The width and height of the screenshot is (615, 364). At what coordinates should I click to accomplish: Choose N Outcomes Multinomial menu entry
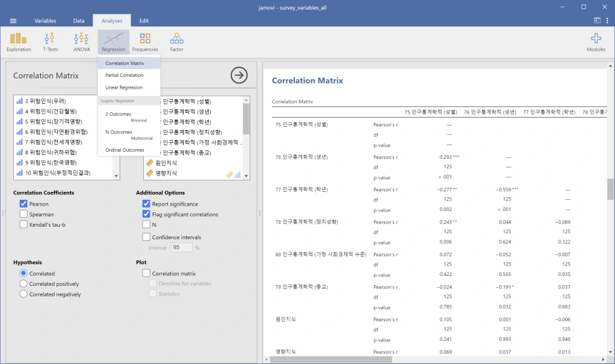click(x=129, y=135)
